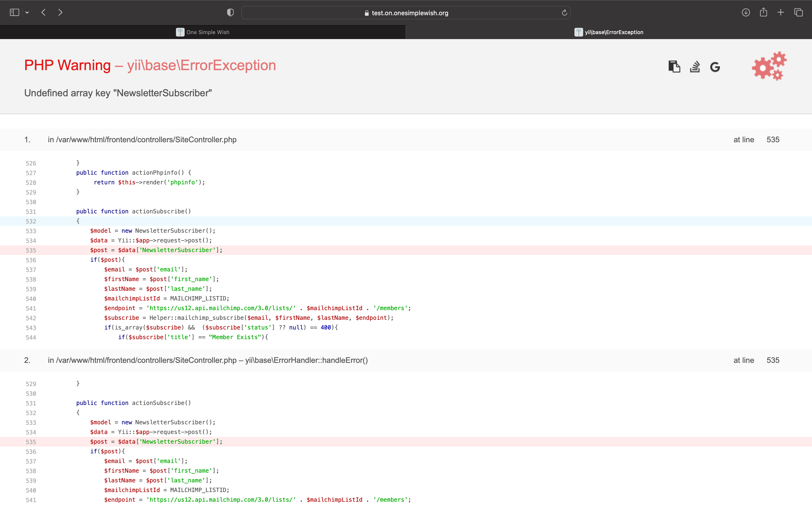Click highlighted error line 535 in the first frame
The image size is (812, 508).
(x=406, y=250)
